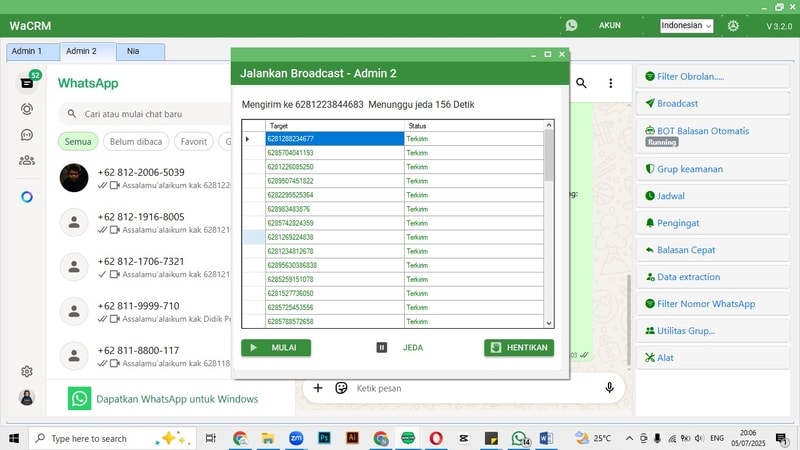
Task: Click the plus attach icon
Action: tap(318, 388)
